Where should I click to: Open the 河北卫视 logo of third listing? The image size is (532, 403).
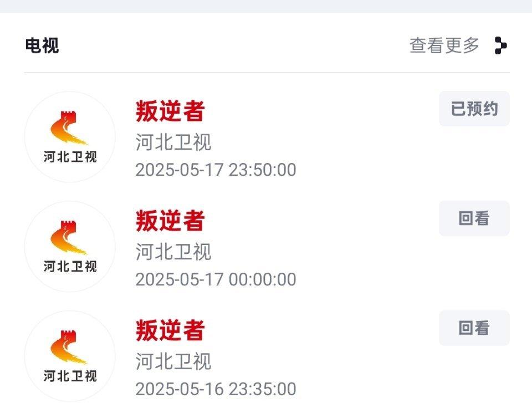point(70,356)
